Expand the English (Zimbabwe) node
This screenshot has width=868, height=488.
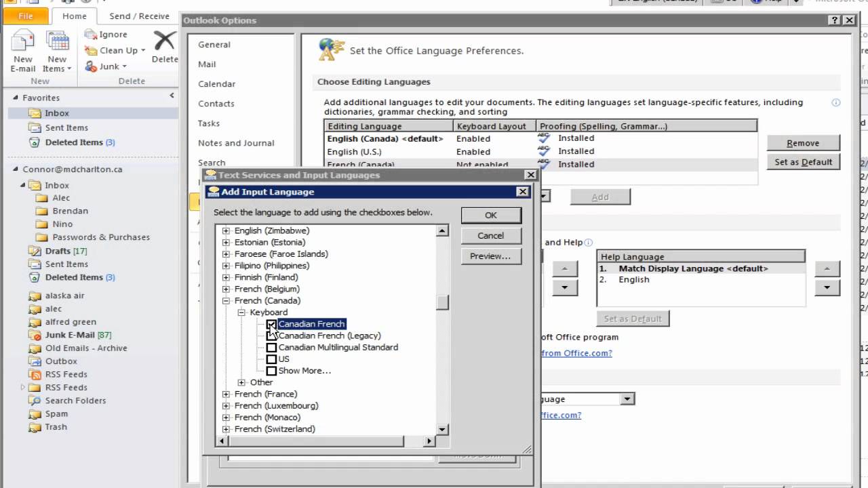click(x=226, y=230)
